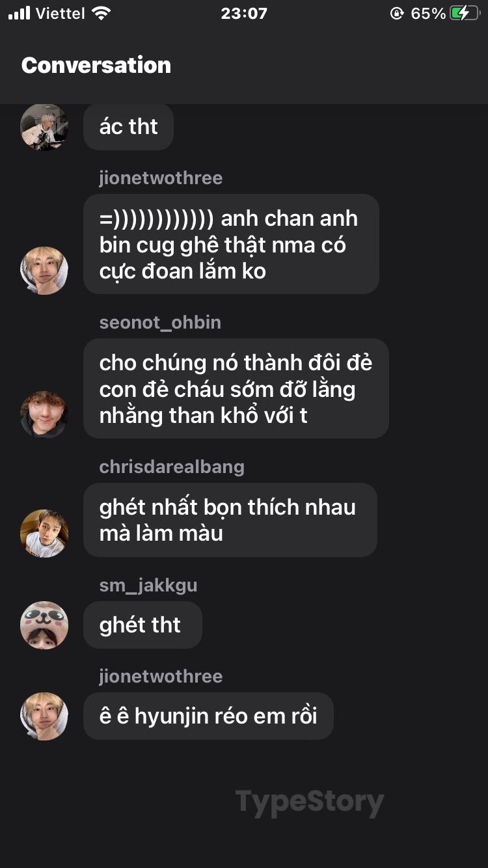The image size is (488, 868).
Task: Open jionetwothree avatar next to 'anh chan' message
Action: (44, 271)
